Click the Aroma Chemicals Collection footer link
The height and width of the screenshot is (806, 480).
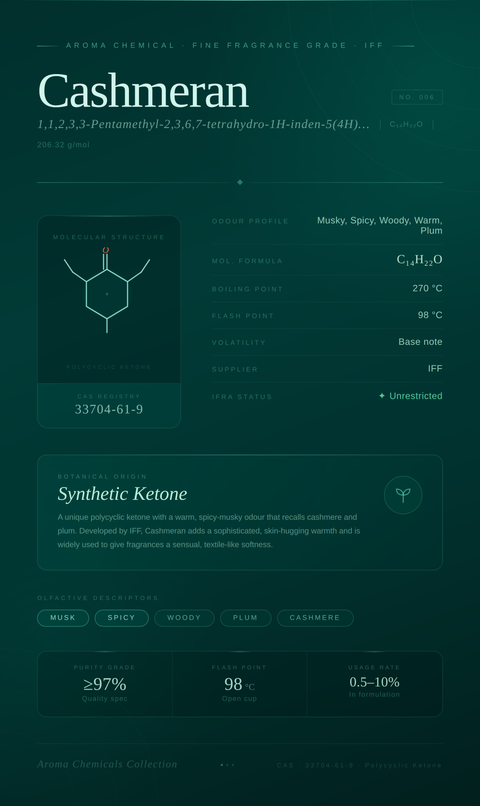[x=107, y=764]
